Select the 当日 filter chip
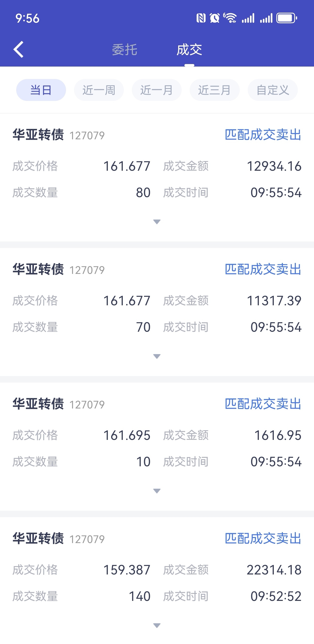This screenshot has height=644, width=314. pyautogui.click(x=41, y=90)
